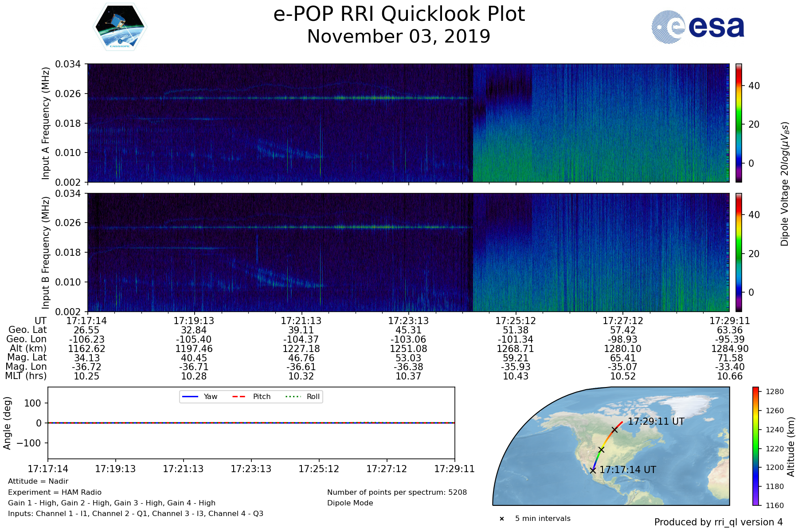Click the 'Dipole Mode' label
The height and width of the screenshot is (532, 798).
click(350, 503)
